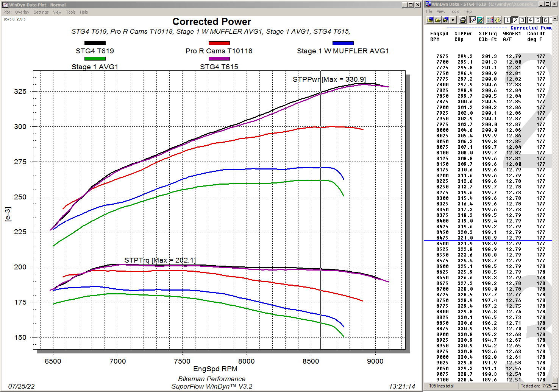Image resolution: width=559 pixels, height=392 pixels.
Task: Toggle data page 3 button
Action: coord(523,20)
